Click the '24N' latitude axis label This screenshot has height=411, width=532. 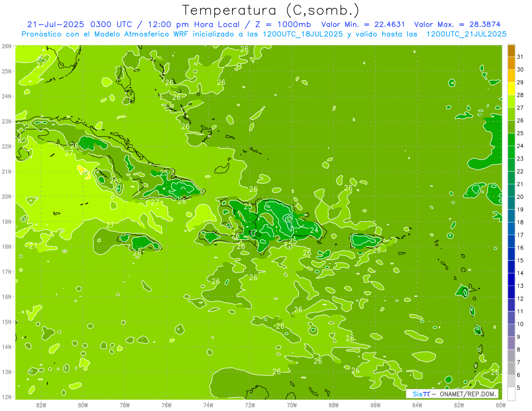(6, 96)
